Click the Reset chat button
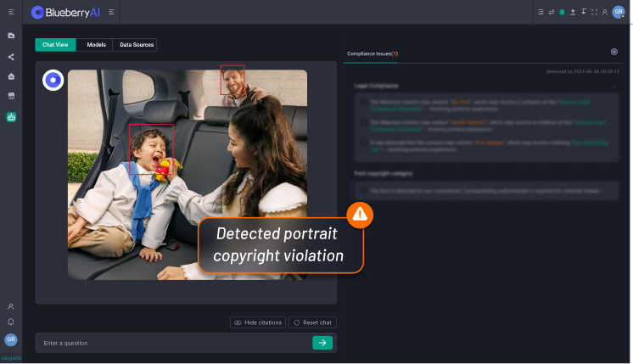Screen dimensions: 633x364 click(x=312, y=322)
